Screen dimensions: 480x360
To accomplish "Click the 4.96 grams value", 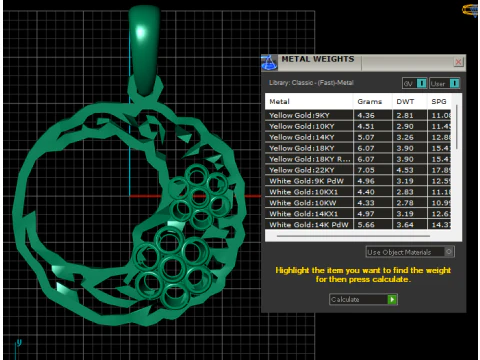I will (x=366, y=181).
